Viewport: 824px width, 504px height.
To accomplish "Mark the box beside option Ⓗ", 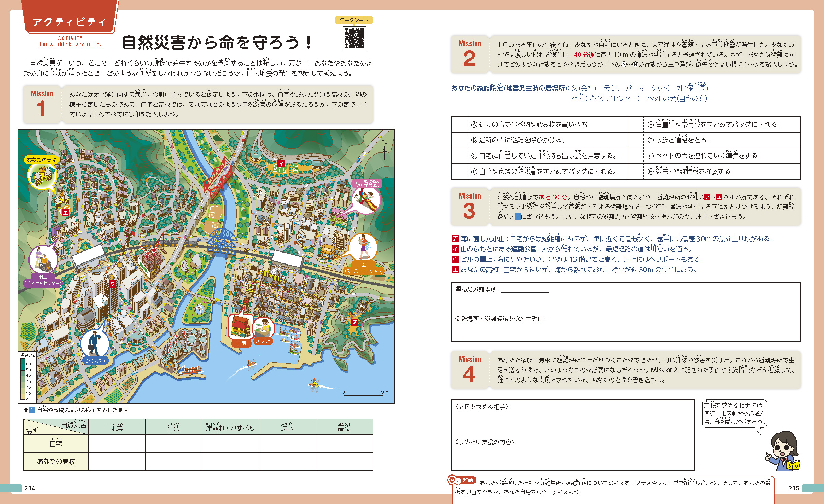I will 636,172.
